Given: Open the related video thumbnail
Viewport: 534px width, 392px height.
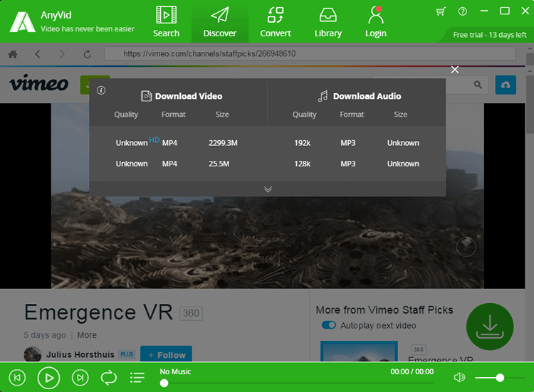Looking at the screenshot, I should point(359,351).
